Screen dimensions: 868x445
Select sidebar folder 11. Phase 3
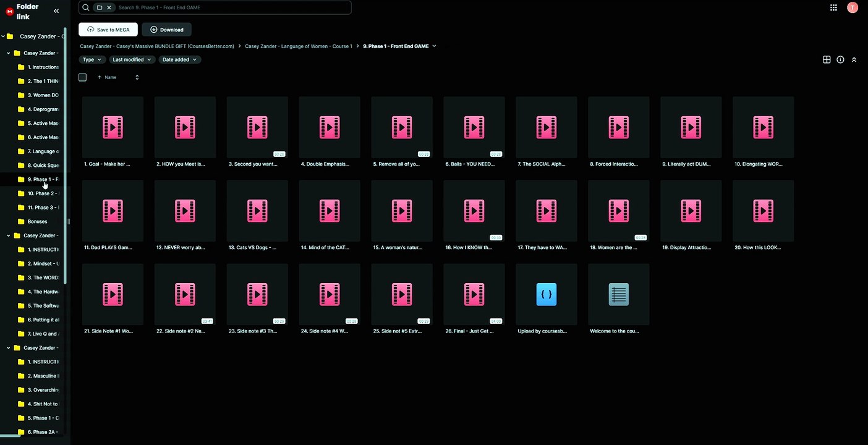coord(38,208)
